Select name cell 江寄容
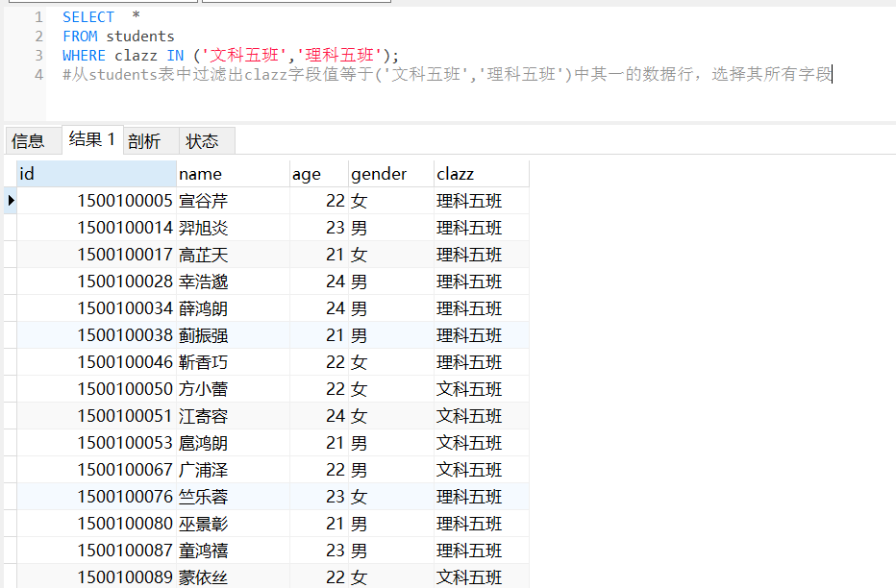Screen dimensions: 896x588 point(233,416)
